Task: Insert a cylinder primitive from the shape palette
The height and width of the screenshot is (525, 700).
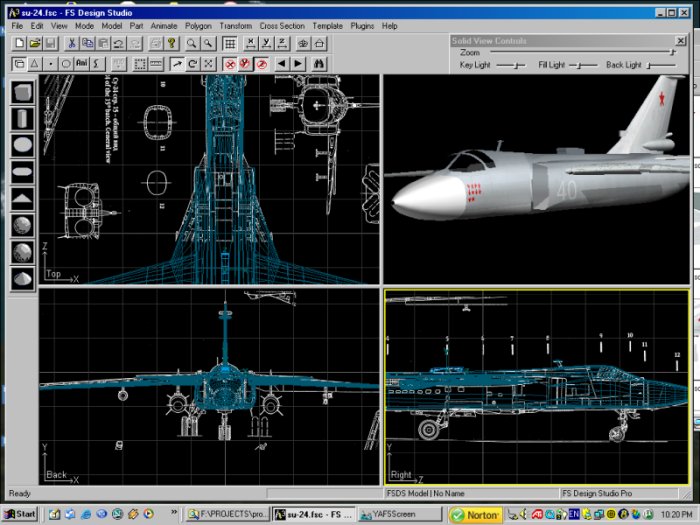Action: click(x=22, y=119)
